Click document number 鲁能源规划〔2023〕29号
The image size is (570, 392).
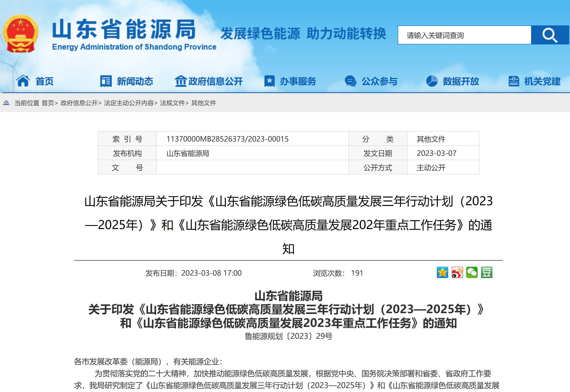click(289, 336)
